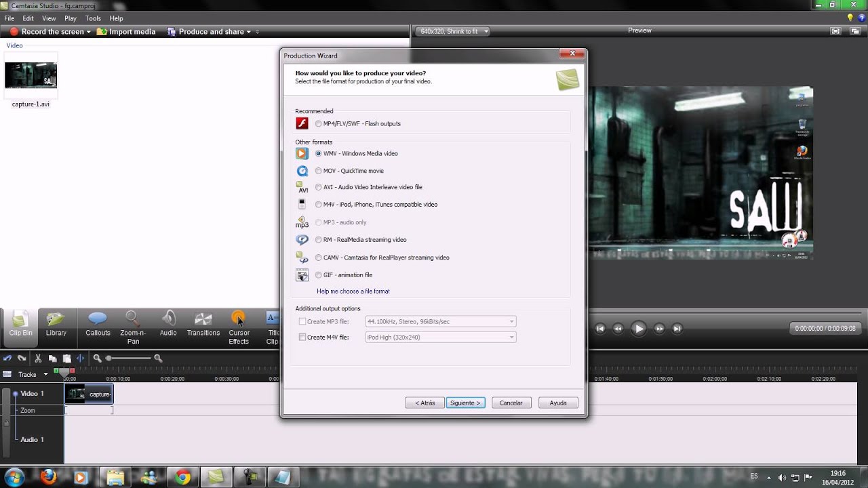The image size is (868, 488).
Task: Select GIF animation file radio
Action: [319, 275]
